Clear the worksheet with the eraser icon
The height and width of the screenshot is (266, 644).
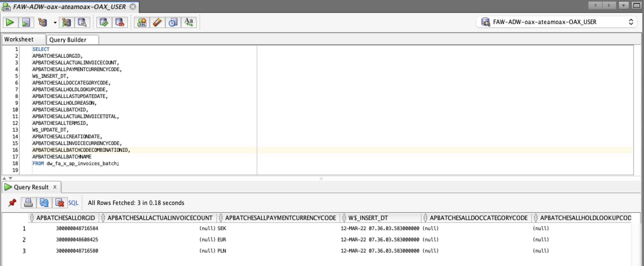(157, 22)
